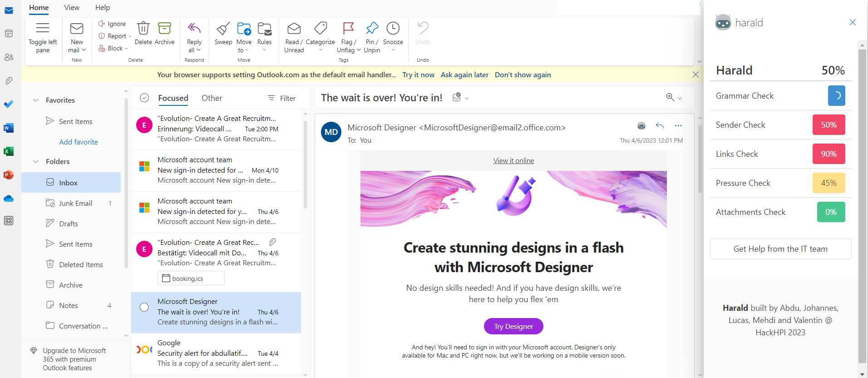Delete the selected message
The height and width of the screenshot is (378, 868).
tap(143, 34)
